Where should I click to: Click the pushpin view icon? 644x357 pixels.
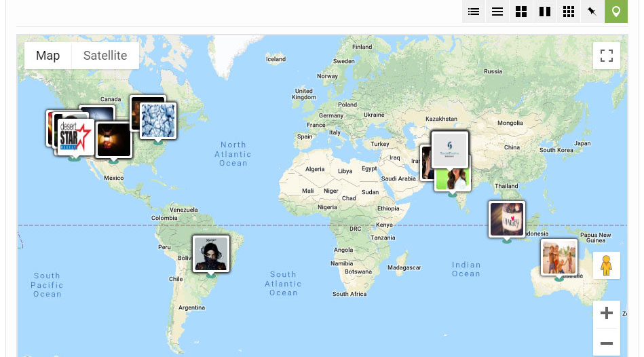pos(592,12)
